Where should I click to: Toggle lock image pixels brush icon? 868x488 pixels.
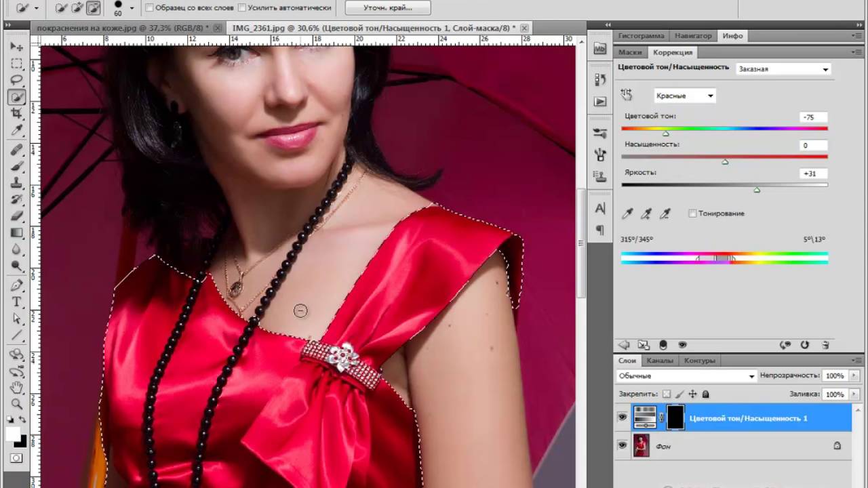[679, 394]
